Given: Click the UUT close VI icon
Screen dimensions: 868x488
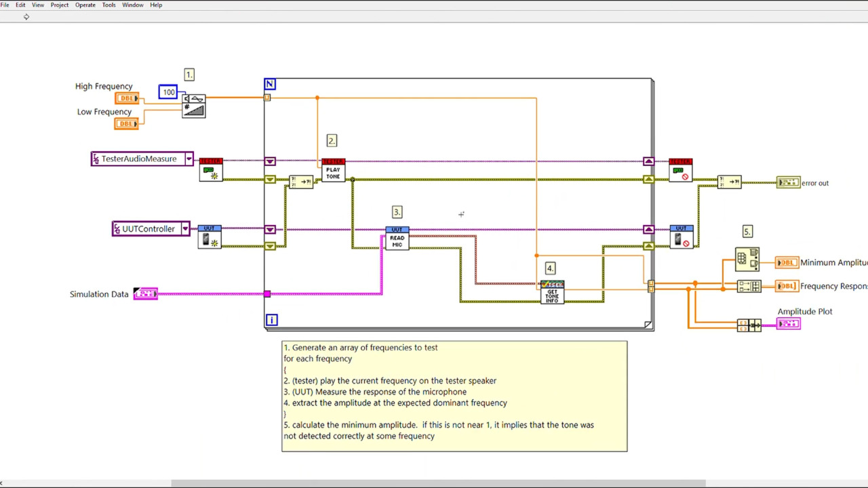Looking at the screenshot, I should (x=681, y=237).
